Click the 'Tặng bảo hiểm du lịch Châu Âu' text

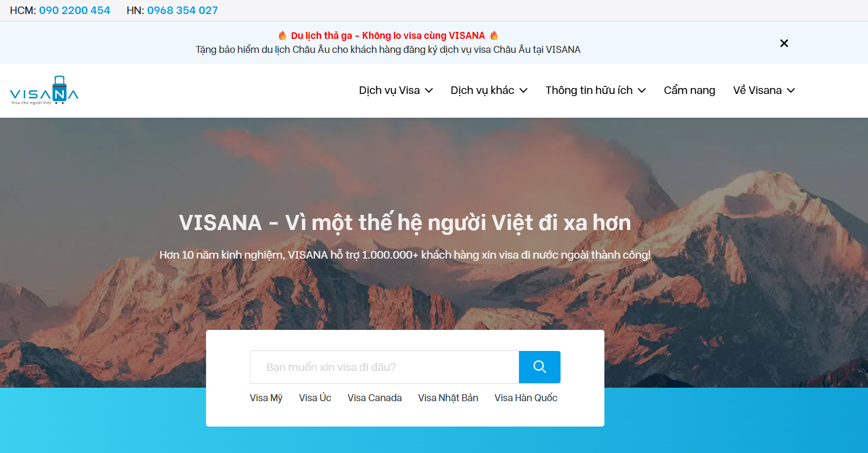click(x=388, y=50)
